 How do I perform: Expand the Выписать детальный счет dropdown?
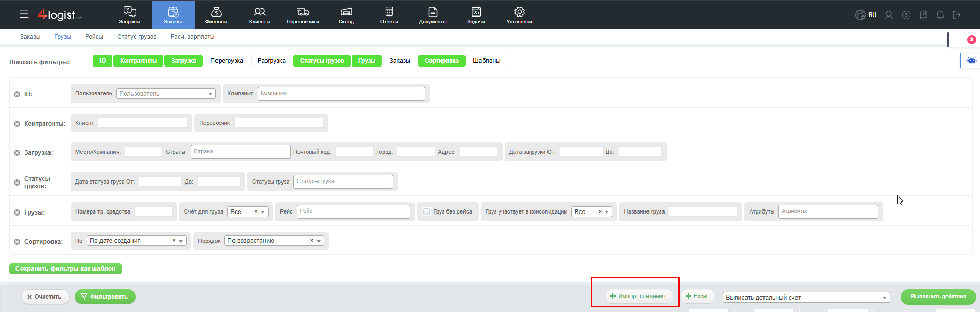[806, 298]
